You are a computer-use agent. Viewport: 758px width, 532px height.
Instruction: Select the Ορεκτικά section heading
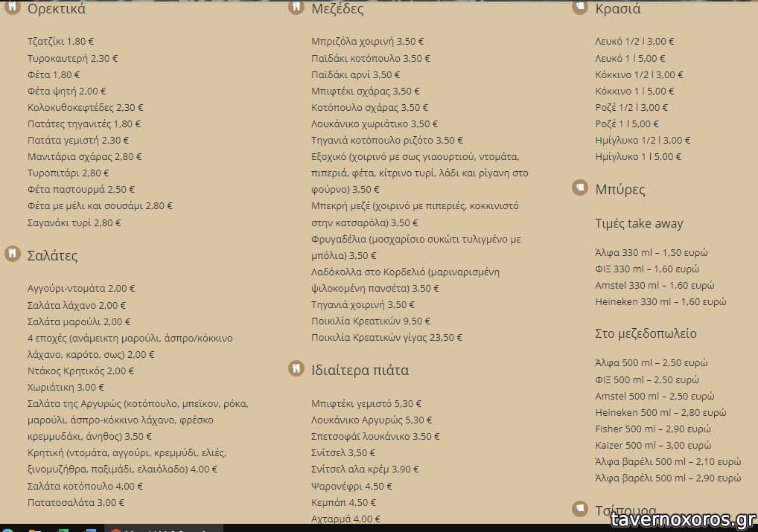click(x=57, y=10)
